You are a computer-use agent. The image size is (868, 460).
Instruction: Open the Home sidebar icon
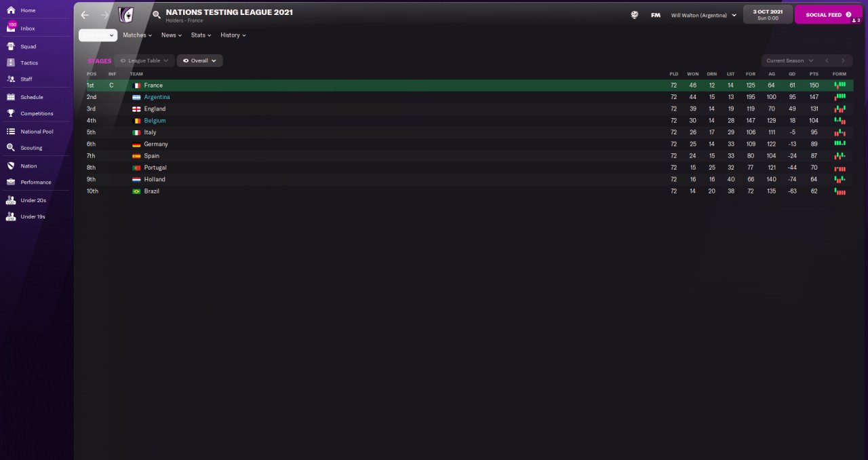[11, 10]
